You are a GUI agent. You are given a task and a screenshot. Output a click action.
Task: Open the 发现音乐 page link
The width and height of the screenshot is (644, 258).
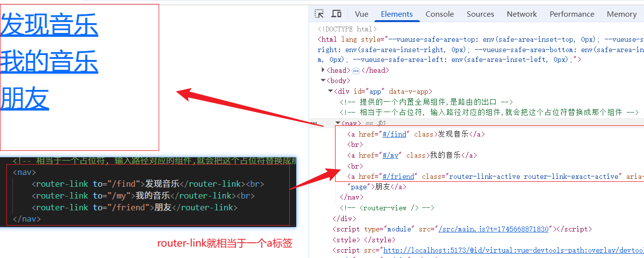pyautogui.click(x=49, y=25)
